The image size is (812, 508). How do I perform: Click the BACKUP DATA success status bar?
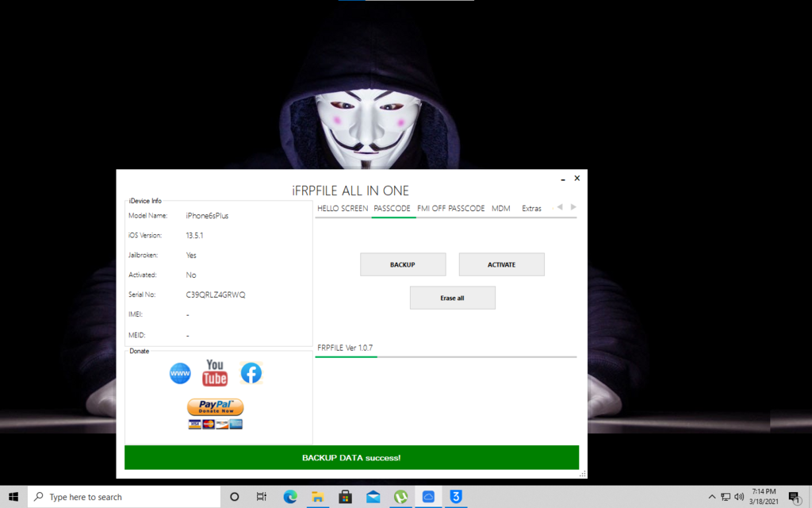point(351,458)
